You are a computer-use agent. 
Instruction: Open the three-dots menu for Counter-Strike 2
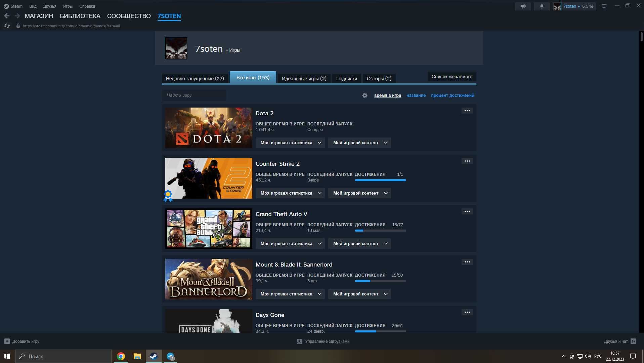point(467,161)
